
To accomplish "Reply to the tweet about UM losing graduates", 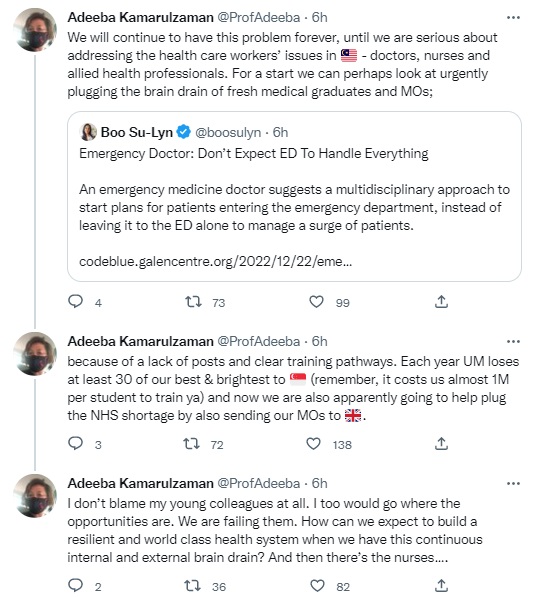I will tap(75, 443).
